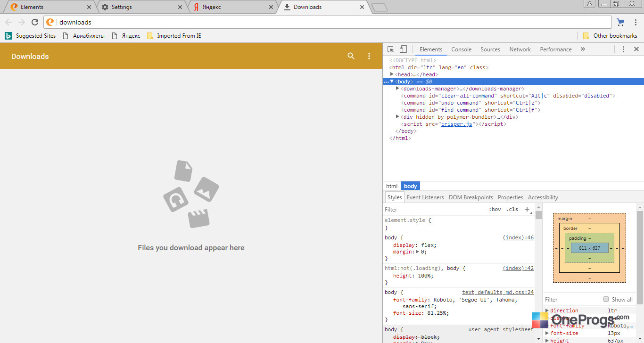Open Авиабилеты bookmark
The height and width of the screenshot is (343, 644).
coord(83,36)
